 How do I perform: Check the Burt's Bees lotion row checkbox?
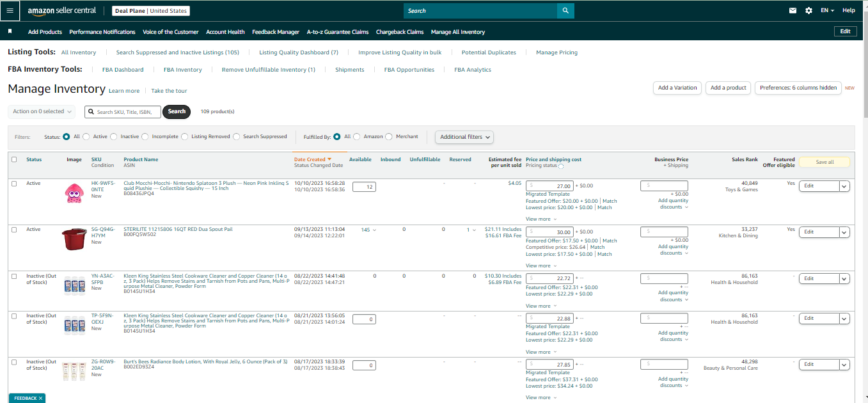(14, 362)
